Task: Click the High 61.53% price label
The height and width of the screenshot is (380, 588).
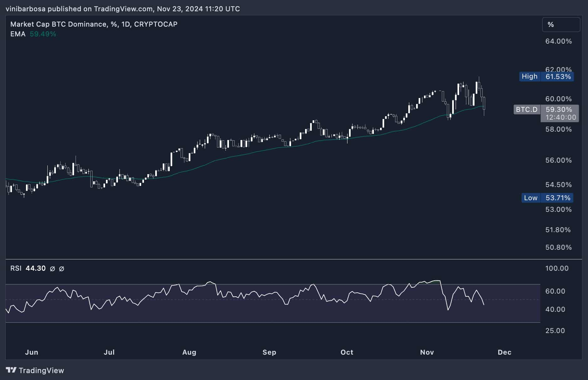Action: pos(546,77)
